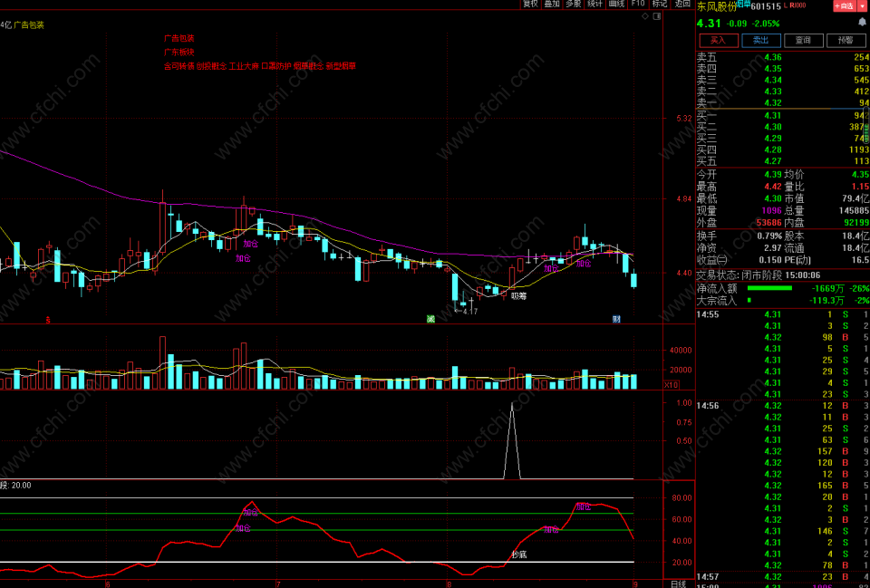Click the -2.05% change percentage
Image resolution: width=870 pixels, height=588 pixels.
coord(766,24)
